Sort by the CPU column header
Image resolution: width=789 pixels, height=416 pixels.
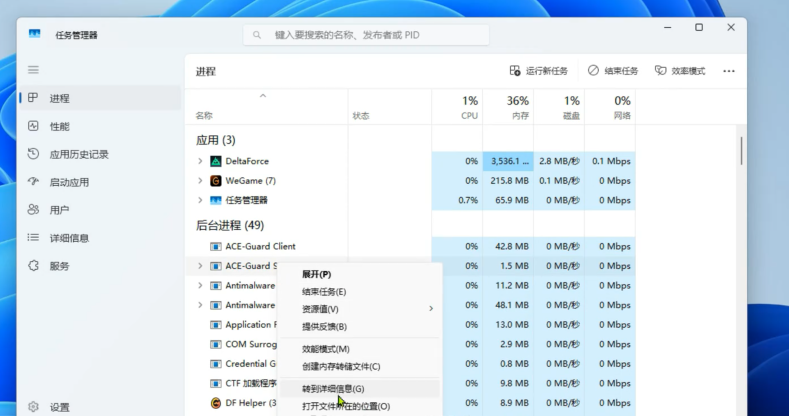pos(457,107)
